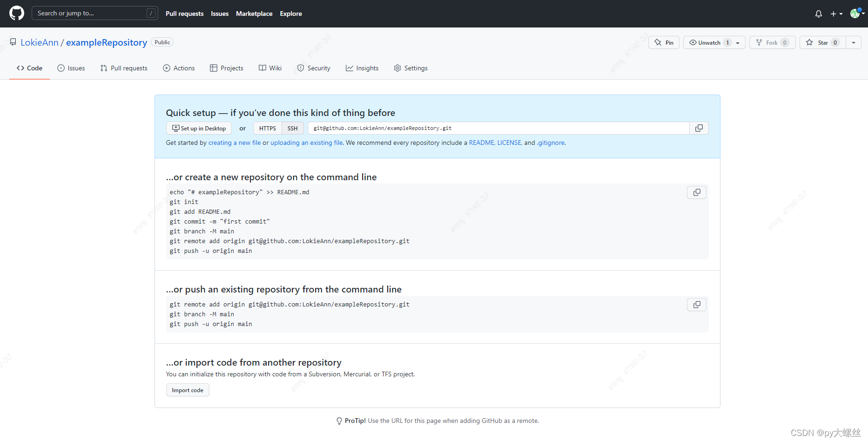The height and width of the screenshot is (442, 868).
Task: Open the GitHub home logo
Action: [17, 13]
